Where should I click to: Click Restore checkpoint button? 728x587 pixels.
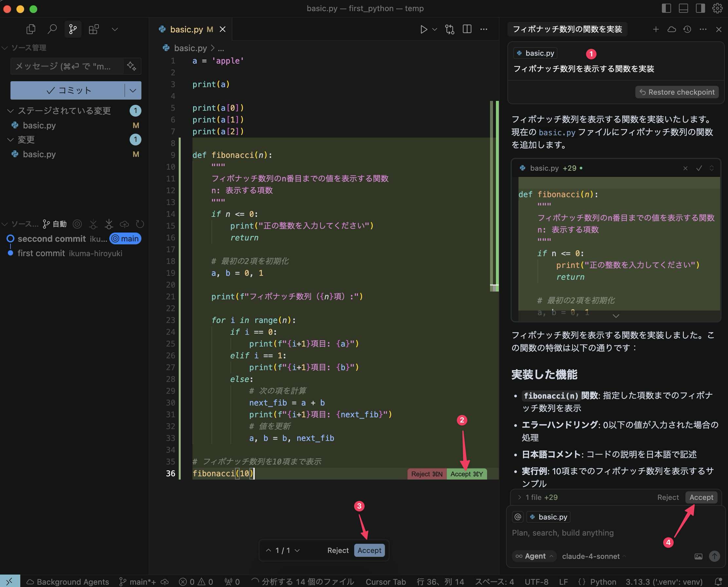(x=677, y=92)
